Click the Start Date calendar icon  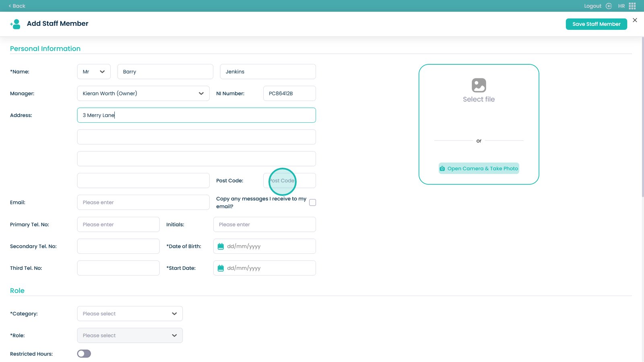pyautogui.click(x=221, y=268)
